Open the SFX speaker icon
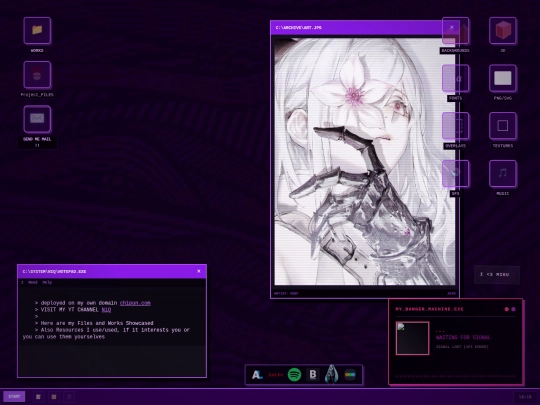Image resolution: width=540 pixels, height=405 pixels. [x=455, y=174]
